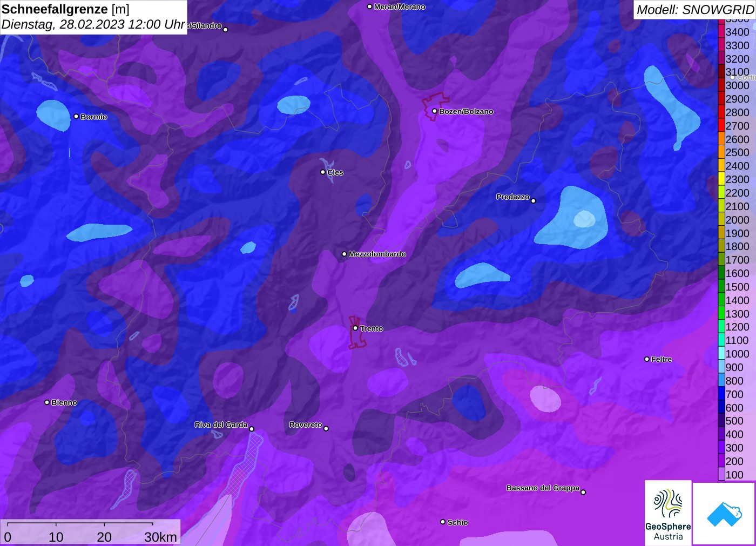Click the Schneefallgrenze [m] title

point(65,9)
